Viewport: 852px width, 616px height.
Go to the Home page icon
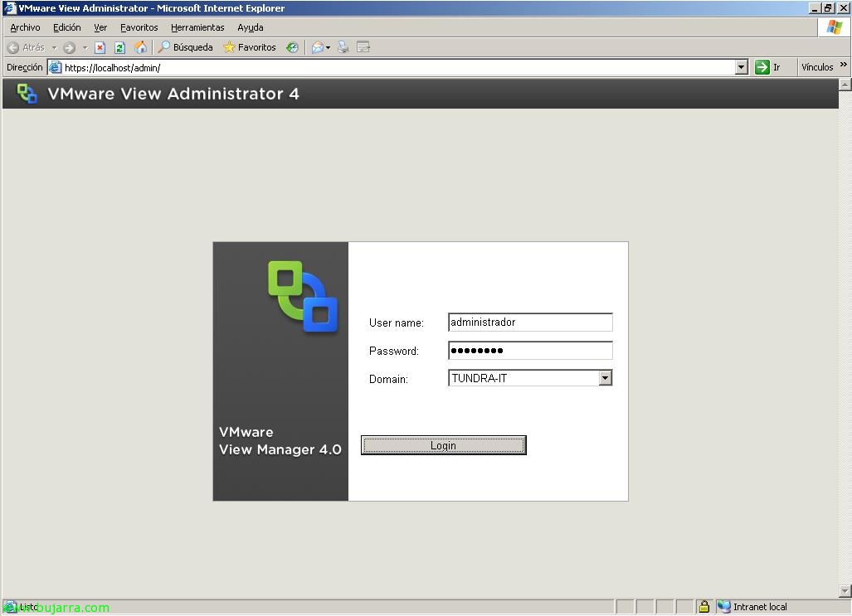point(140,48)
